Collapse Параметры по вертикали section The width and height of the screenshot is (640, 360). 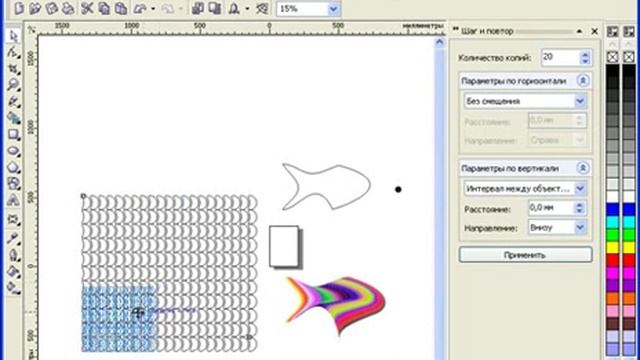click(x=583, y=168)
